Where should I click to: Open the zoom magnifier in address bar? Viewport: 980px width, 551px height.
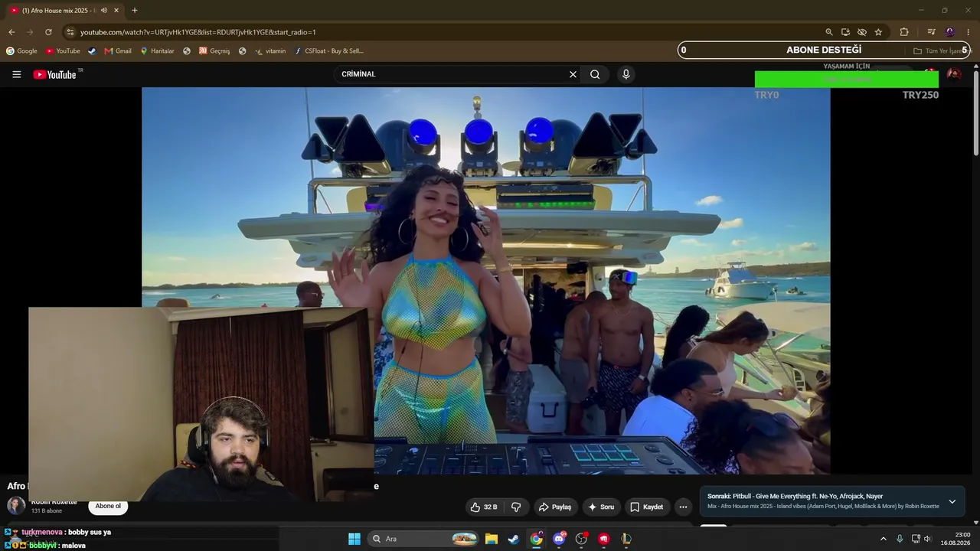point(829,32)
